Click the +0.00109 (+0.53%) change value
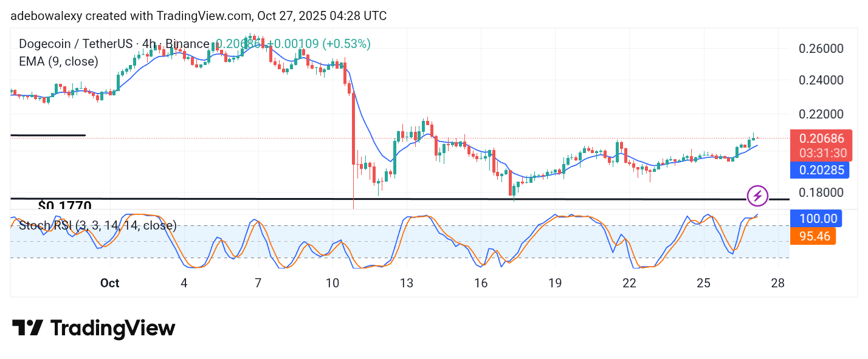This screenshot has width=868, height=359. click(319, 44)
